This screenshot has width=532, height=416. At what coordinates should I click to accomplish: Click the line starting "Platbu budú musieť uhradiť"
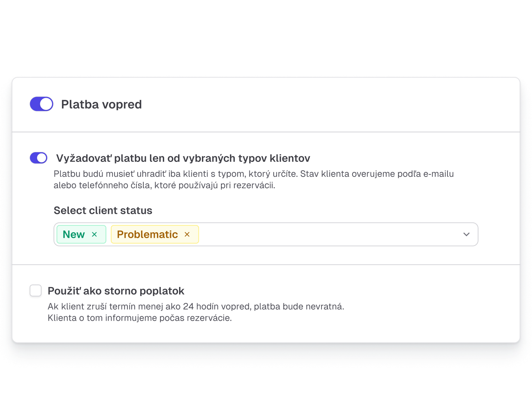pyautogui.click(x=253, y=174)
